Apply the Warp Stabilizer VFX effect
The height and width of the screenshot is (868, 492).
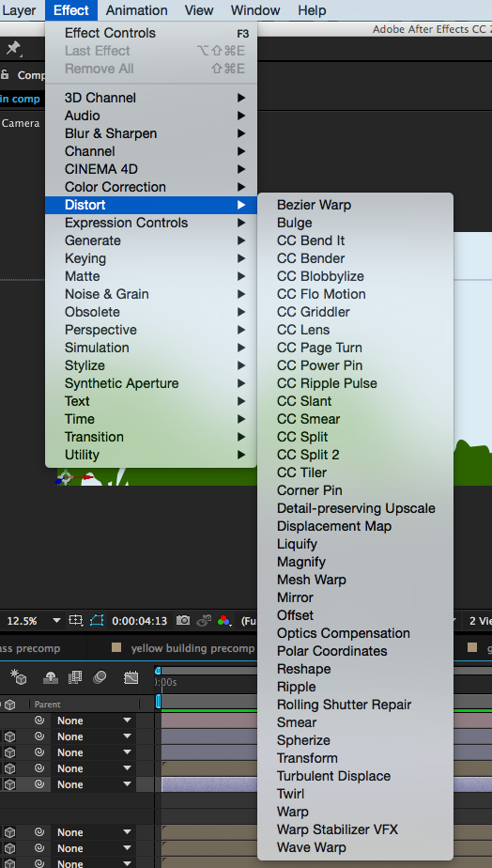click(355, 829)
